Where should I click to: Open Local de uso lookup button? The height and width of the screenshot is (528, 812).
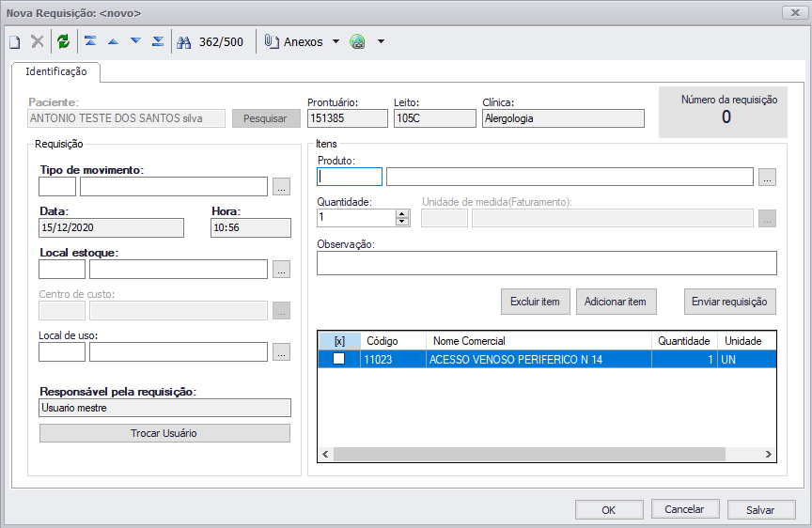click(x=281, y=352)
